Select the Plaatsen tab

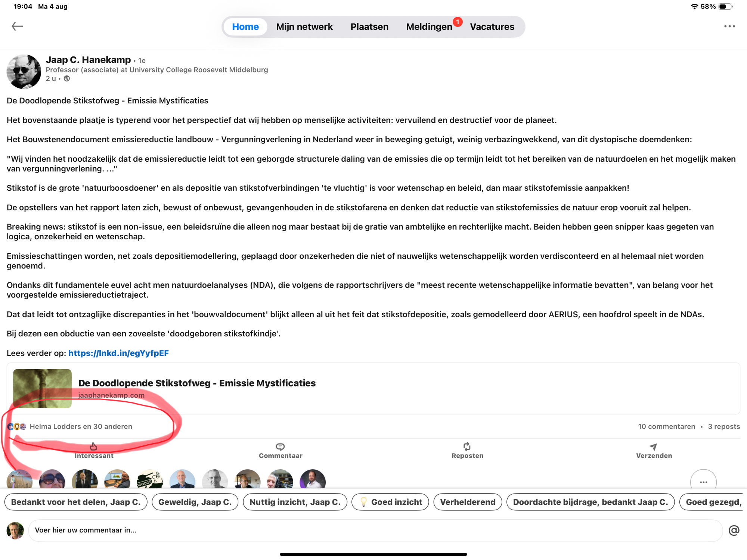coord(369,27)
